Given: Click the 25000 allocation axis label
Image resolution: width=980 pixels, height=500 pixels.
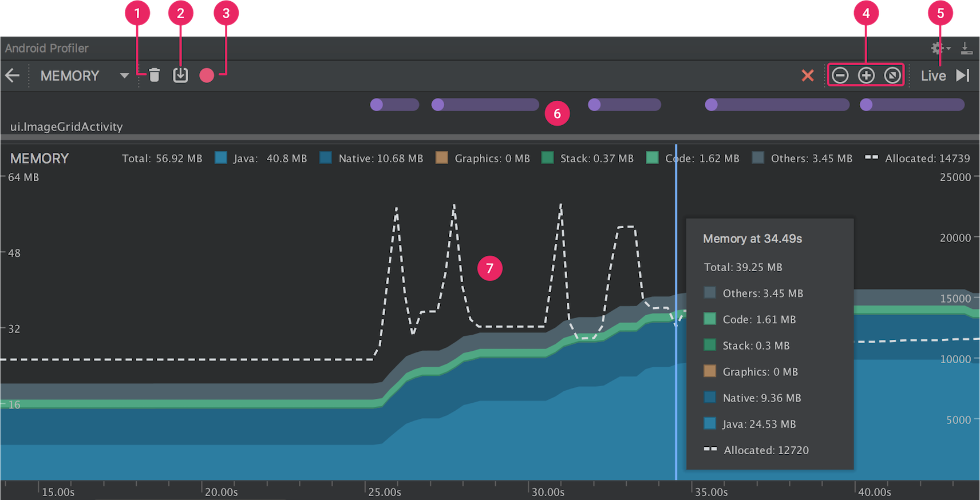Looking at the screenshot, I should 955,177.
